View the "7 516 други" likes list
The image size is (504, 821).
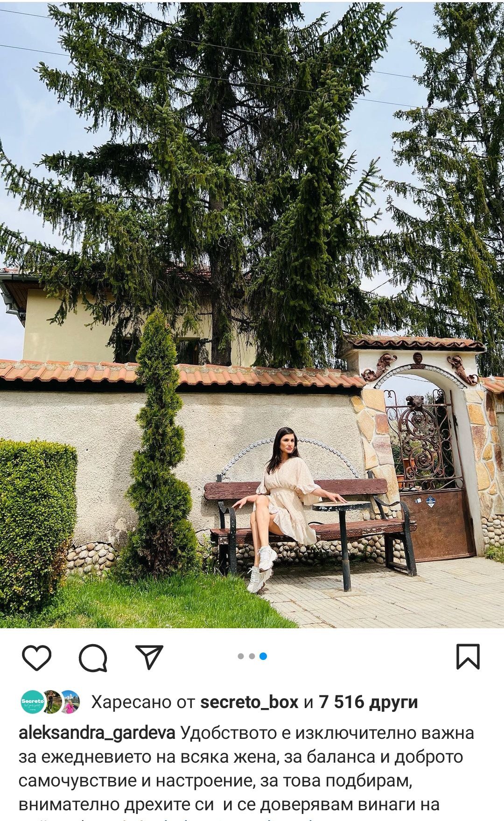368,702
